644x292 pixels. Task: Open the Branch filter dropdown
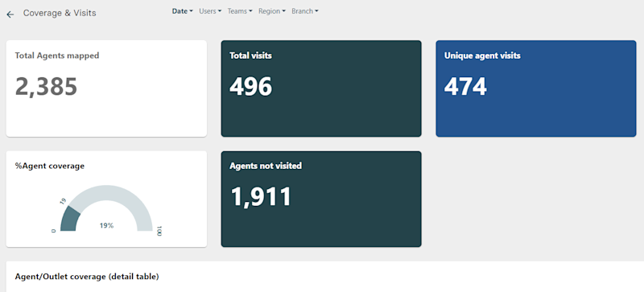point(305,11)
